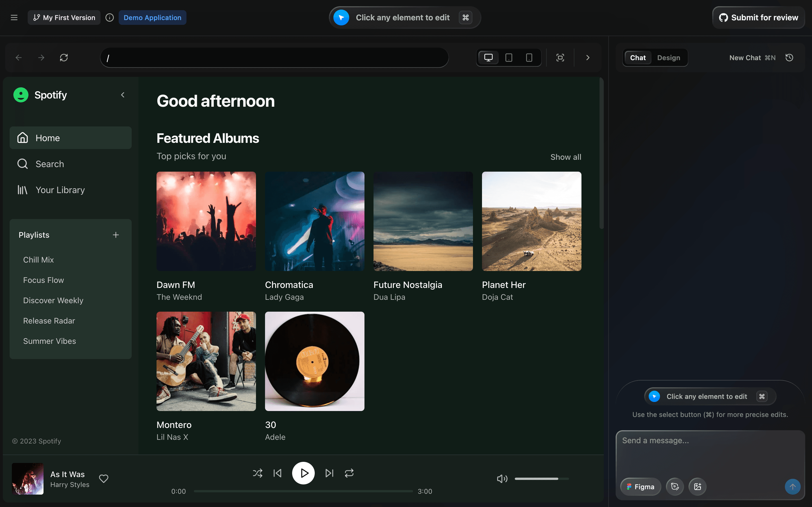Screen dimensions: 812x507
Task: Open the Summer Vibes playlist
Action: 49,341
